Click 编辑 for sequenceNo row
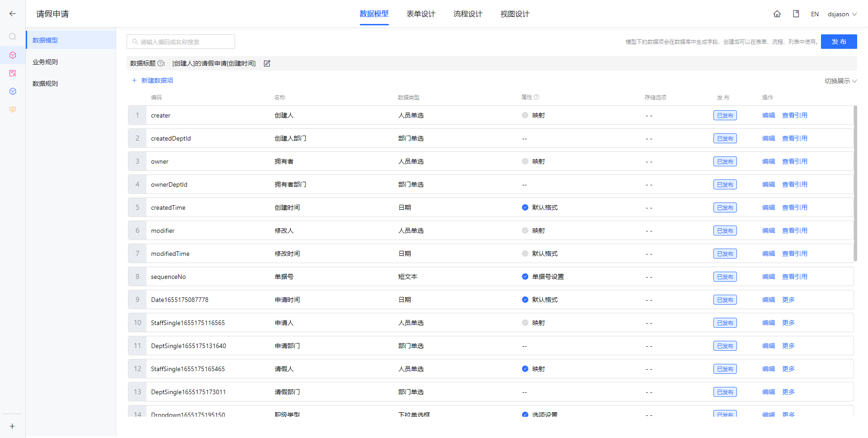Viewport: 868px width, 438px height. (769, 277)
